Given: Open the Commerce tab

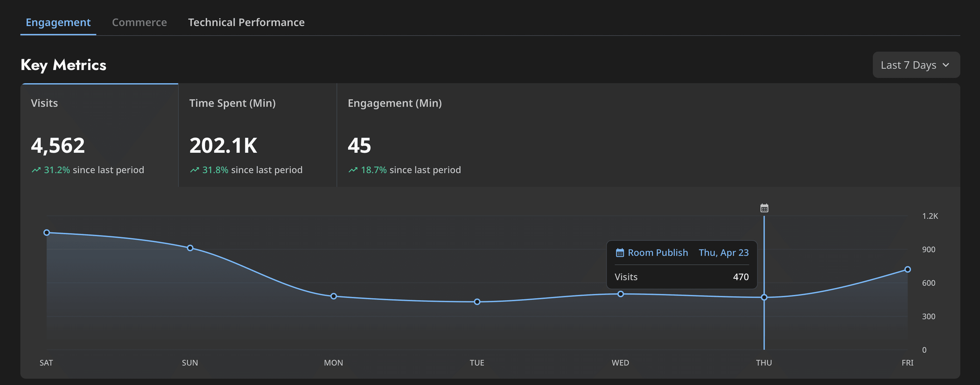Looking at the screenshot, I should [x=139, y=22].
